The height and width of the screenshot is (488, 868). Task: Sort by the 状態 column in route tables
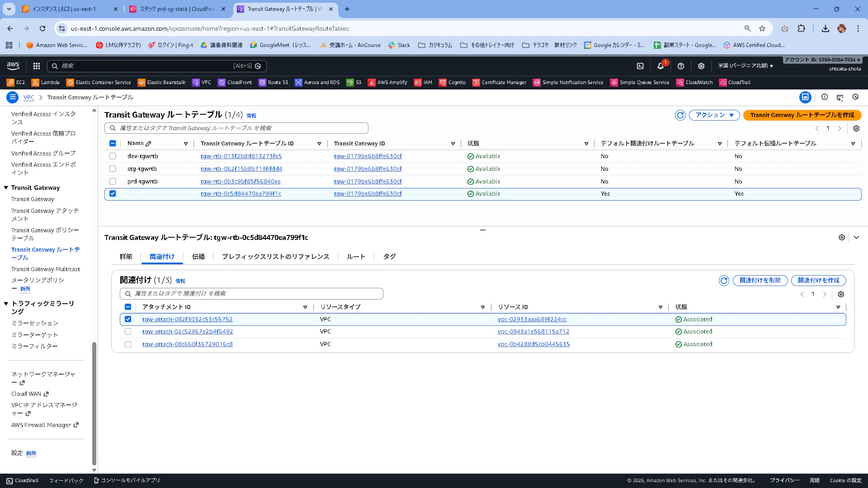tap(586, 144)
